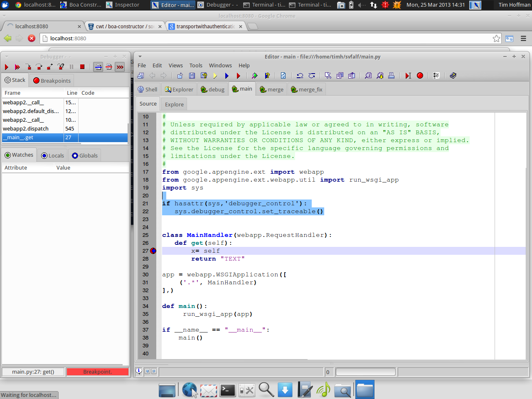Image resolution: width=532 pixels, height=399 pixels.
Task: Open the Tools menu
Action: pyautogui.click(x=196, y=65)
